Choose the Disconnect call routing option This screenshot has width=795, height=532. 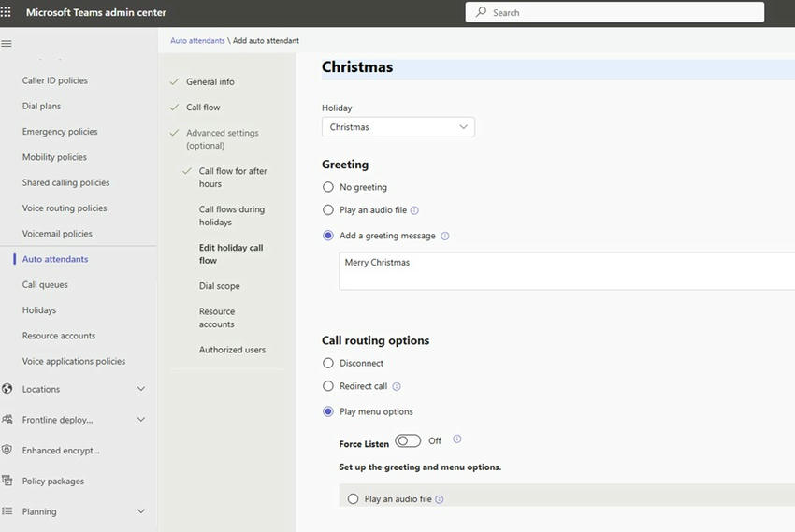(328, 363)
